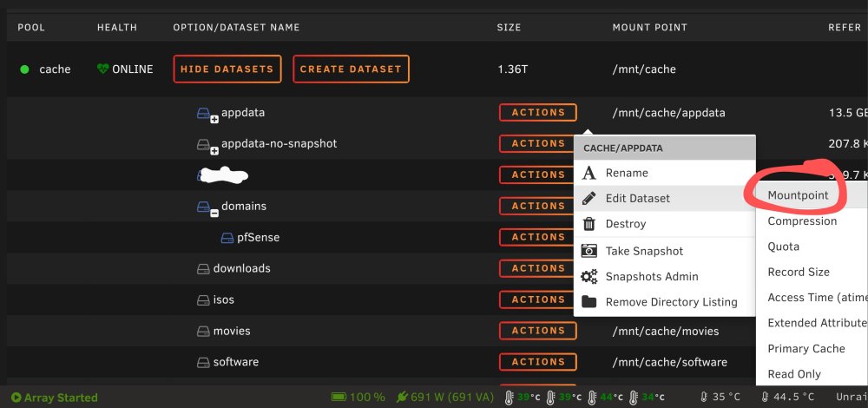This screenshot has width=868, height=408.
Task: Click the /mnt/cache/movies mount point text
Action: [666, 331]
